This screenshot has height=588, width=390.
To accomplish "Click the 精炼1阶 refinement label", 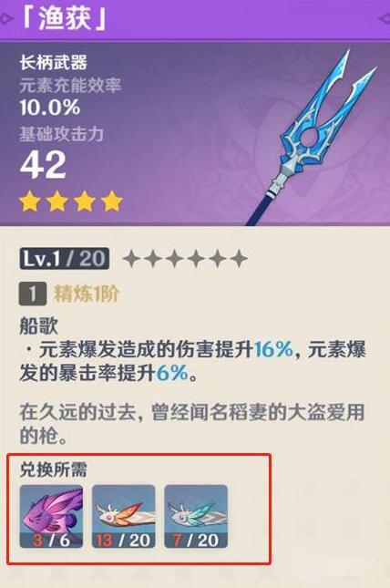I will coord(87,294).
